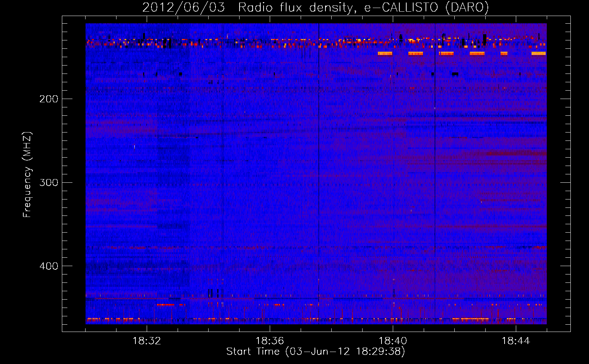Click the plot title 'Radio flux density, e-CALLISTO (DARO)'

coord(363,8)
